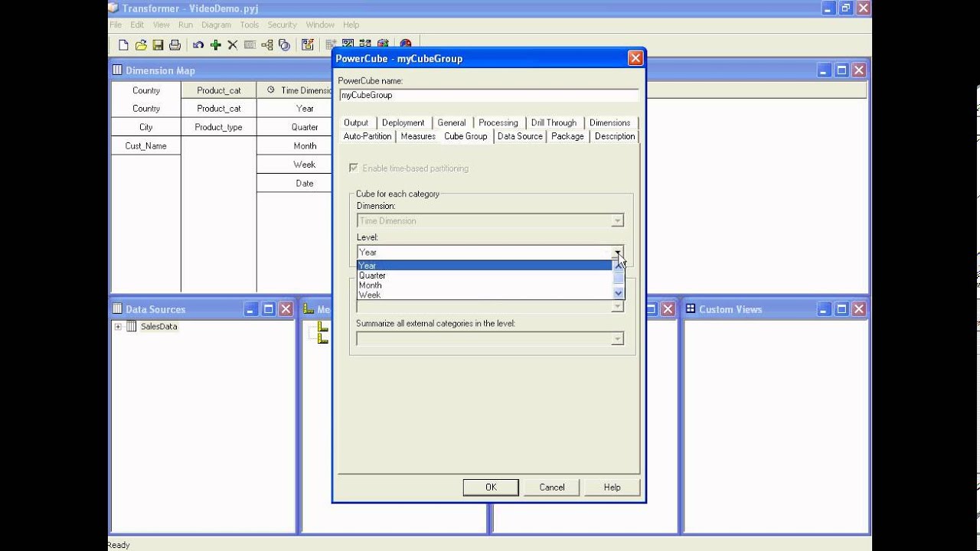Screen dimensions: 980x551
Task: Click the New model toolbar icon
Action: pyautogui.click(x=123, y=45)
